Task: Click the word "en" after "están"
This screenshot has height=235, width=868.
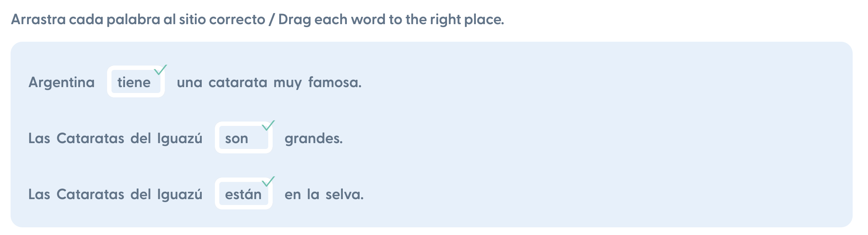Action: [293, 194]
